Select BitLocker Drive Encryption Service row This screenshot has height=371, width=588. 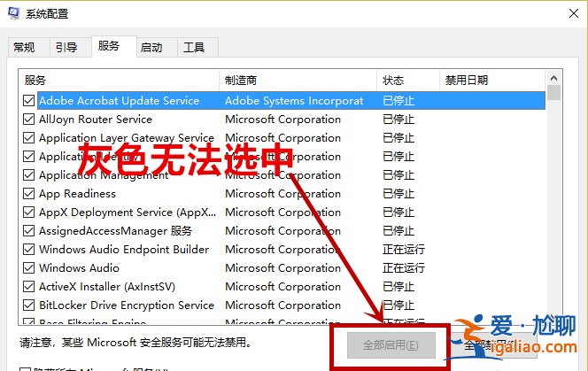point(283,305)
